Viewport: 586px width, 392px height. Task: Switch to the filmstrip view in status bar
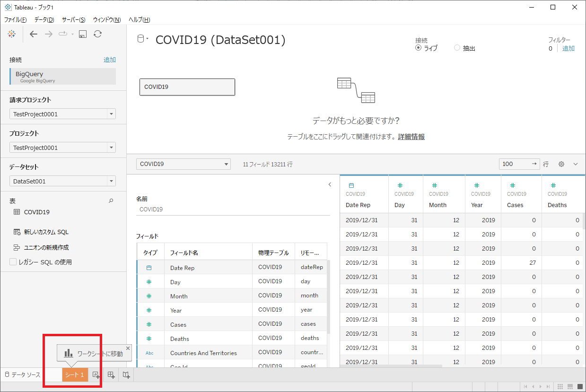[x=570, y=387]
